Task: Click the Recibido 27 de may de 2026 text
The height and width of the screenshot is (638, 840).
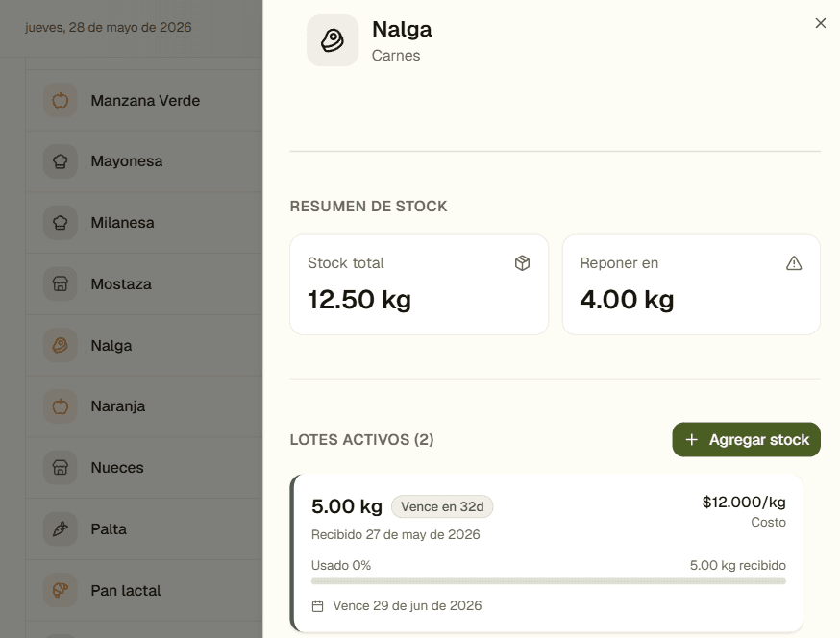Action: 395,534
